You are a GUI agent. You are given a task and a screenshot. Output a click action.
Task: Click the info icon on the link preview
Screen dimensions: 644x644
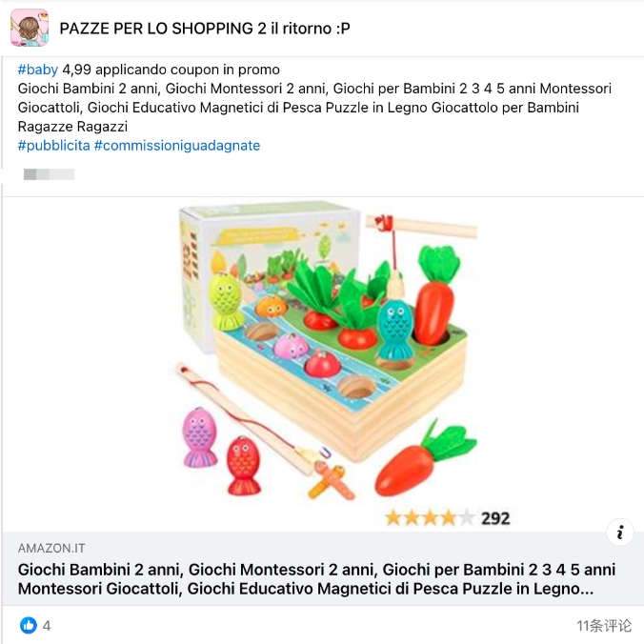(620, 533)
